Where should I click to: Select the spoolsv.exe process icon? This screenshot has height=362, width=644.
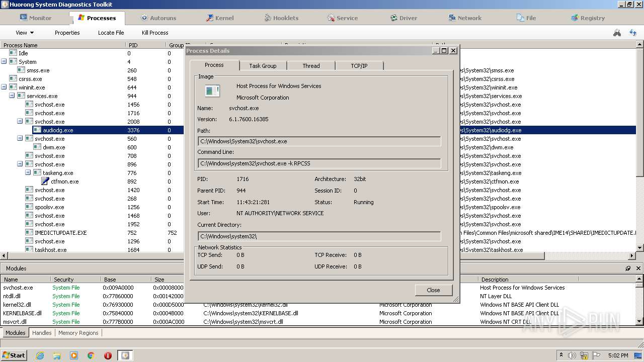[29, 207]
